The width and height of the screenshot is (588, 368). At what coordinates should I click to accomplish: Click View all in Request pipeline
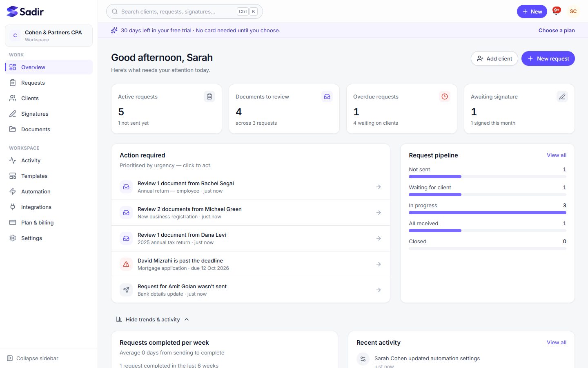[557, 155]
